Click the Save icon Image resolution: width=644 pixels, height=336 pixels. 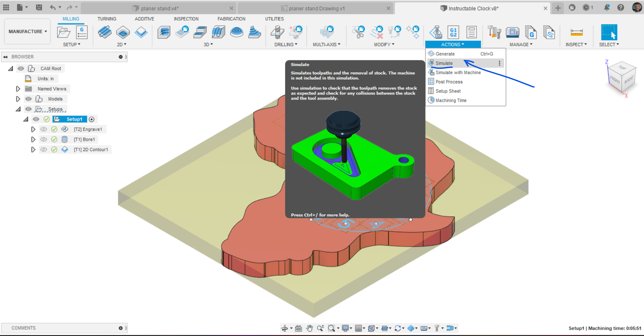click(39, 7)
